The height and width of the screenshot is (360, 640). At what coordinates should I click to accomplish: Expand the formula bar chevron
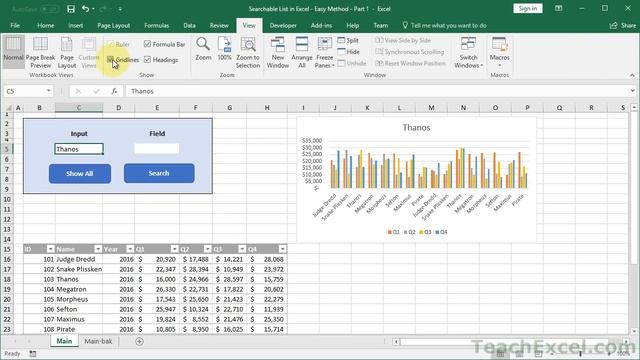pos(633,91)
